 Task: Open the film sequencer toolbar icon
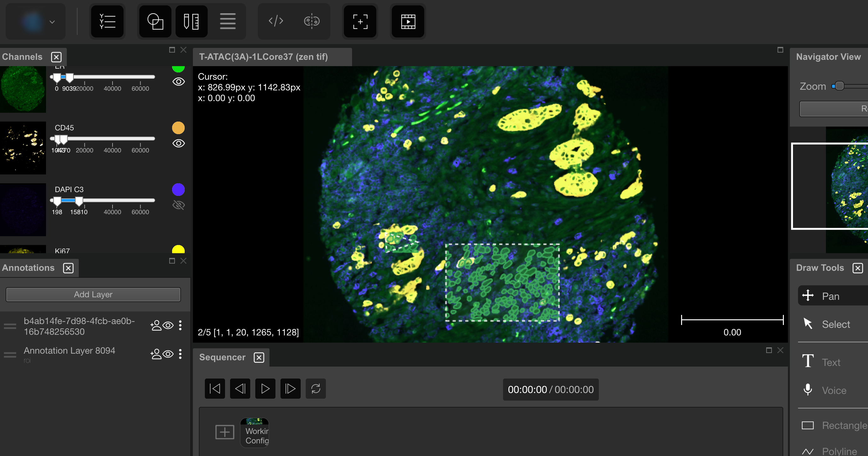point(408,21)
